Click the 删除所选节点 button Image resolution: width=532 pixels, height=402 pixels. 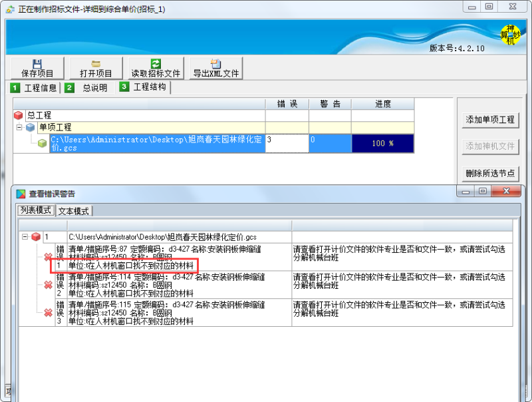pyautogui.click(x=490, y=173)
